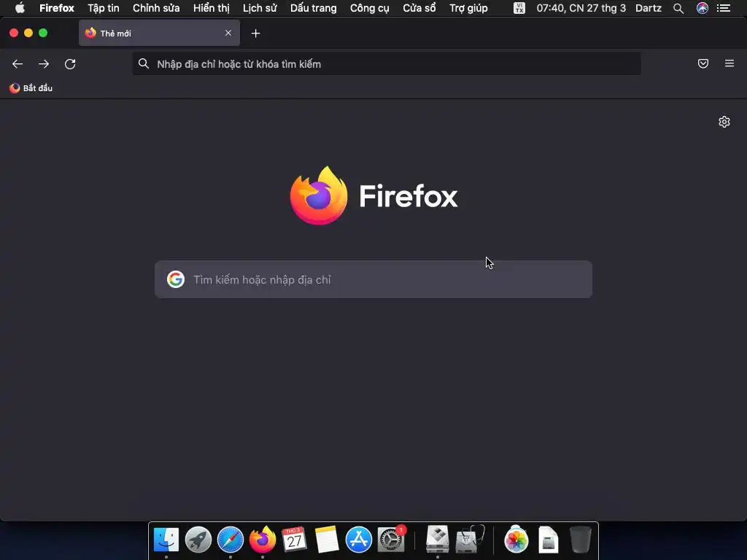Open App Store from the Dock
This screenshot has height=560, width=747.
(359, 540)
